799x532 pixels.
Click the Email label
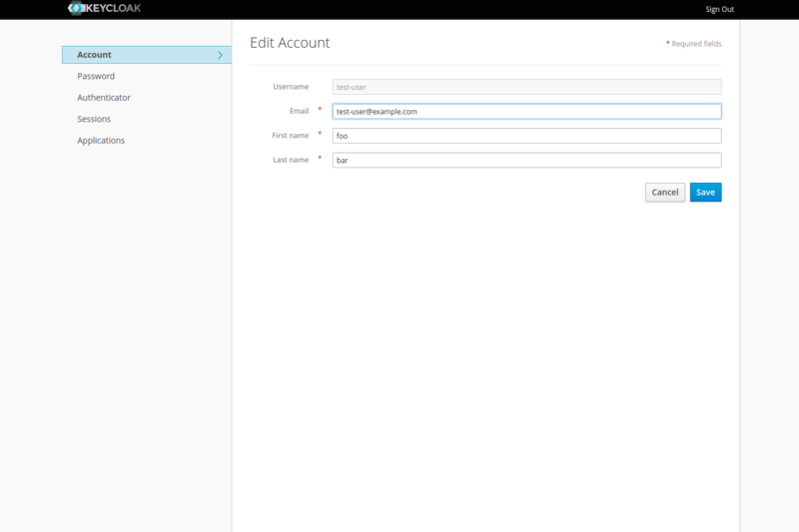pyautogui.click(x=299, y=111)
